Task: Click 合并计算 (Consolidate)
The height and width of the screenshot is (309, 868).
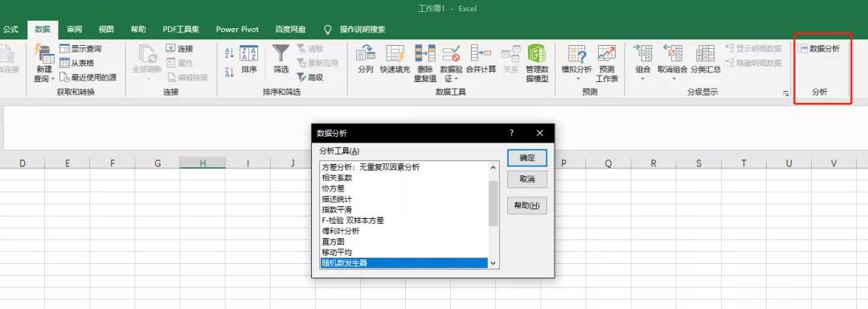Action: (481, 60)
